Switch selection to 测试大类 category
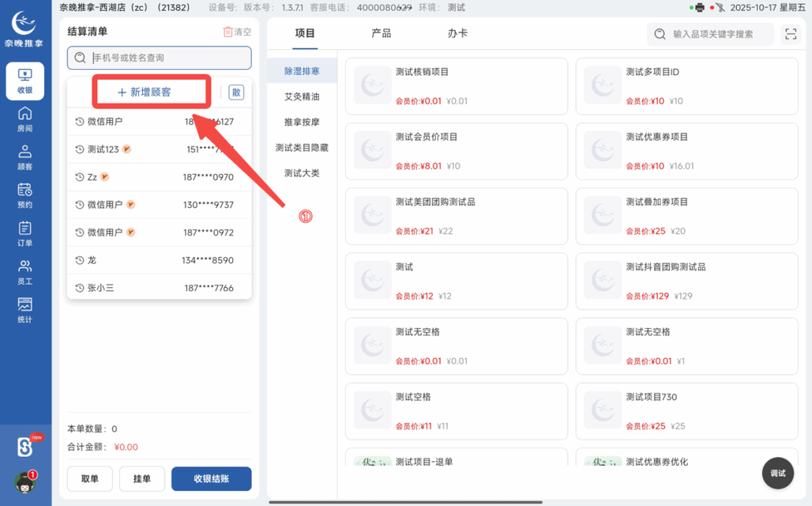 [301, 172]
